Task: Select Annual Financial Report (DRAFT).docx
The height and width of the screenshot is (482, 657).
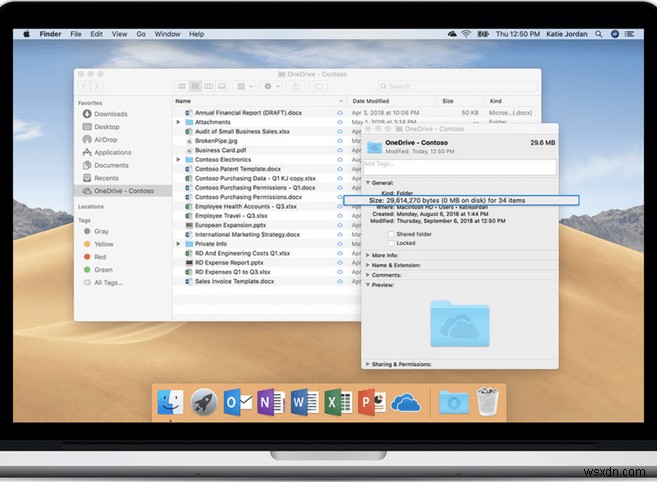Action: pyautogui.click(x=248, y=112)
